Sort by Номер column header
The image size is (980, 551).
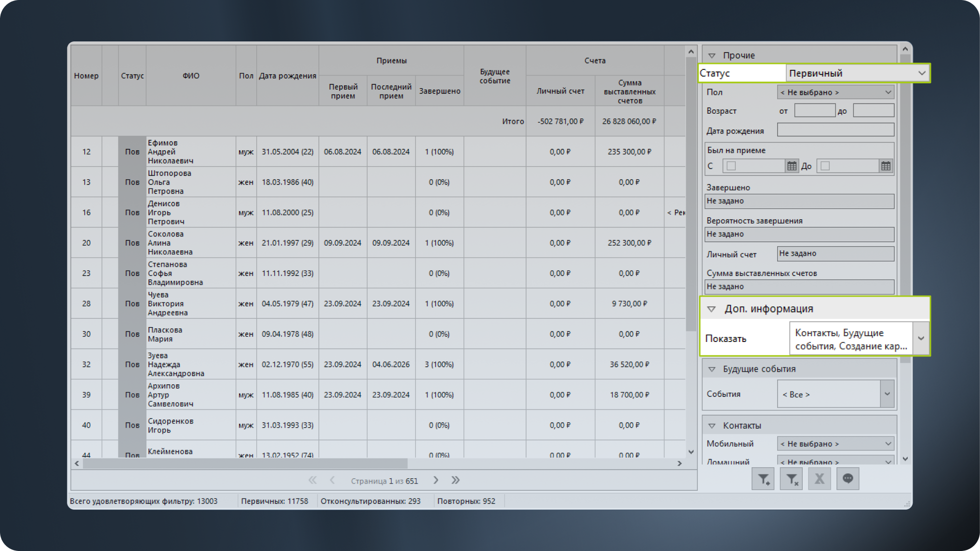pos(86,76)
